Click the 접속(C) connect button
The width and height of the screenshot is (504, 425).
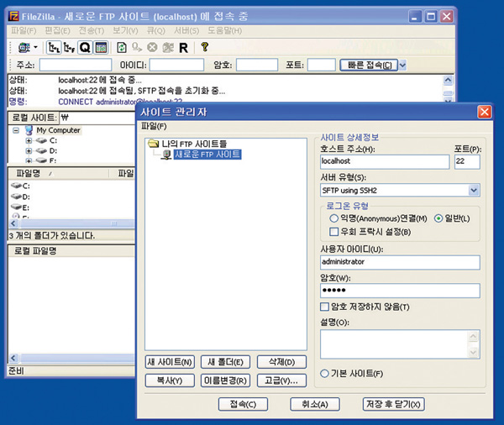click(243, 404)
